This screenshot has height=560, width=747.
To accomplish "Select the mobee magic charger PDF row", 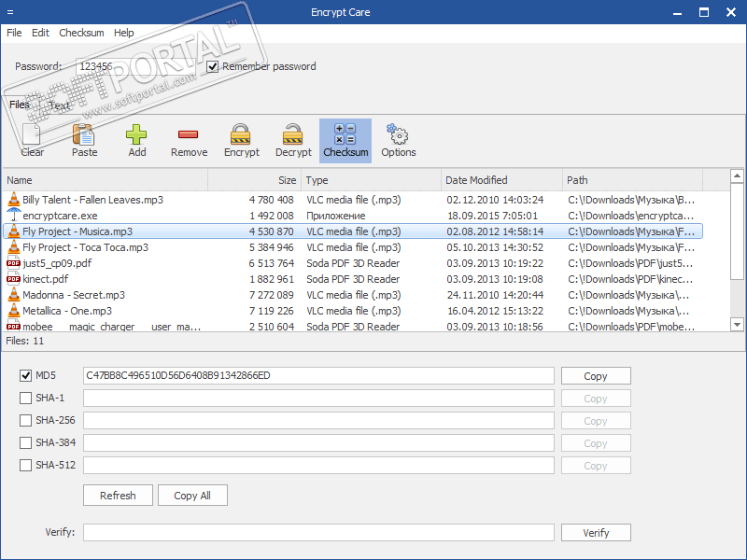I will [353, 326].
